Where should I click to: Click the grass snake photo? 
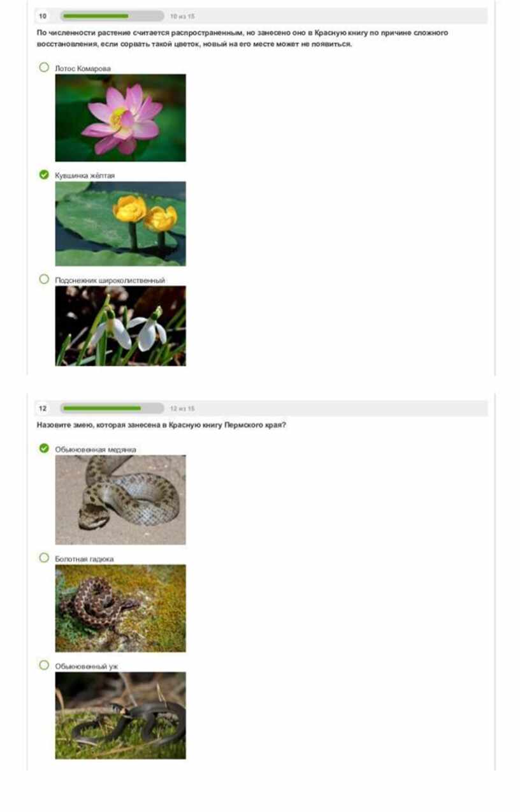[x=120, y=715]
